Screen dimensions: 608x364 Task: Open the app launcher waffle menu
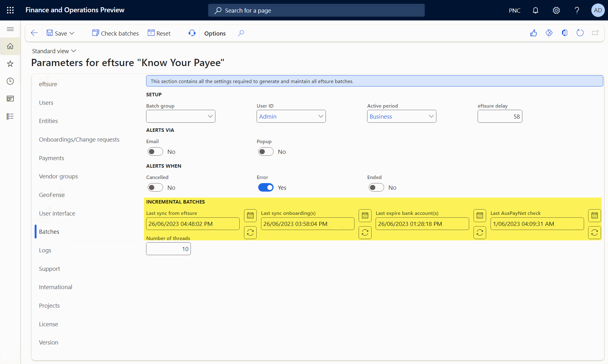[10, 10]
